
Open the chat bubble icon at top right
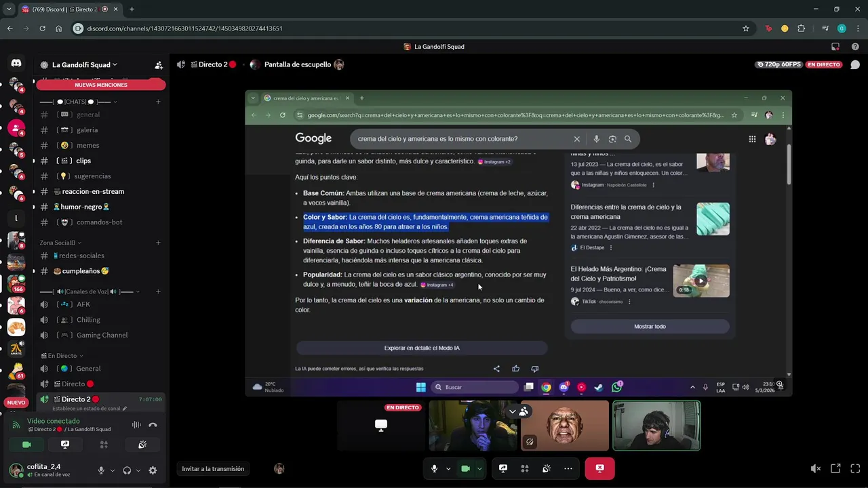(x=855, y=65)
